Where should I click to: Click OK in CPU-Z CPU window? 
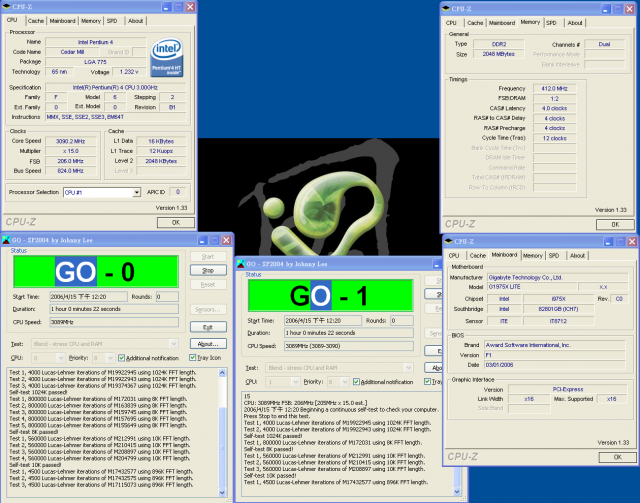[176, 223]
